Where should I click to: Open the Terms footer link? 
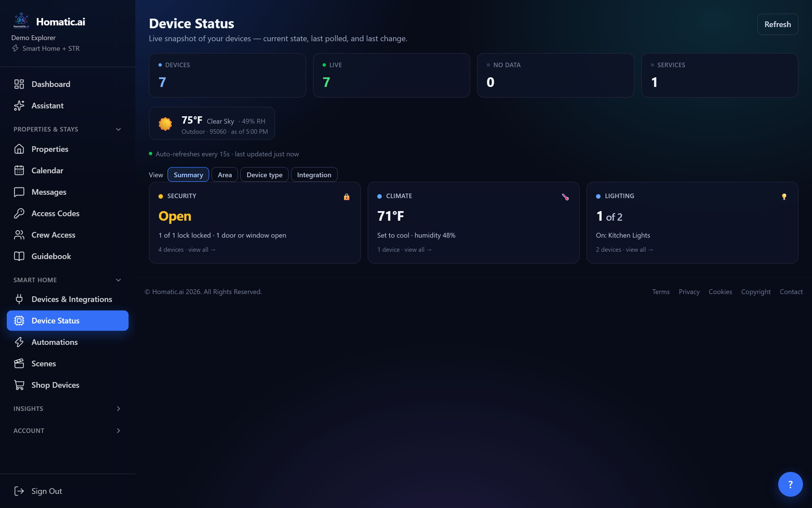pyautogui.click(x=661, y=292)
